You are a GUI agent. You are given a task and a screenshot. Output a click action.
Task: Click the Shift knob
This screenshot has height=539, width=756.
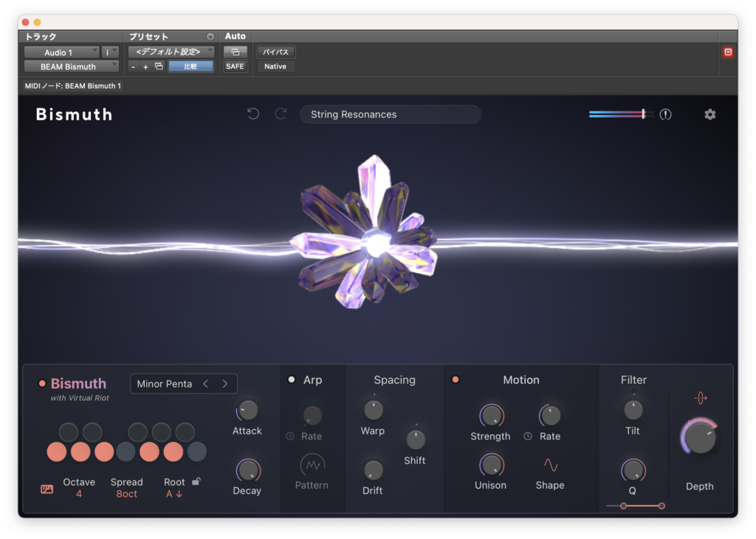point(416,439)
